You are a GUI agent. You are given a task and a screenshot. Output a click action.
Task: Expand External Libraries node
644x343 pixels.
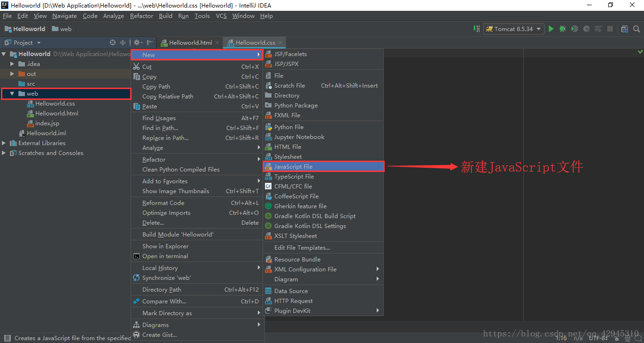[x=4, y=143]
